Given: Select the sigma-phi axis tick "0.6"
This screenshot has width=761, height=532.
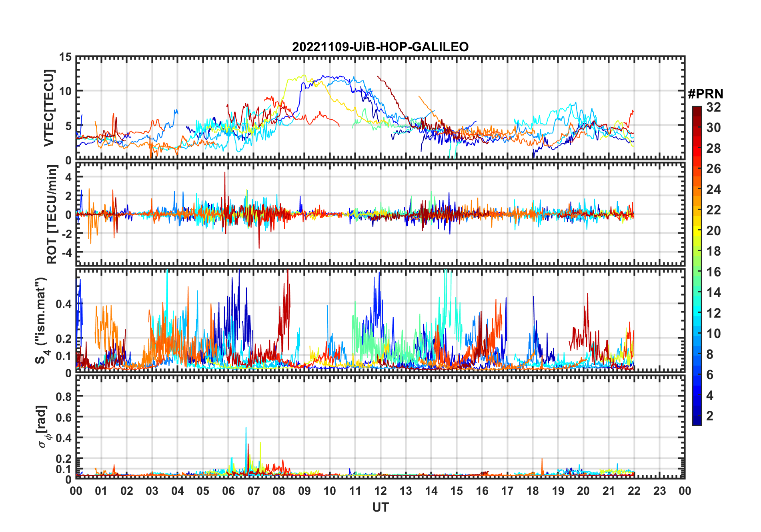Looking at the screenshot, I should tap(64, 417).
